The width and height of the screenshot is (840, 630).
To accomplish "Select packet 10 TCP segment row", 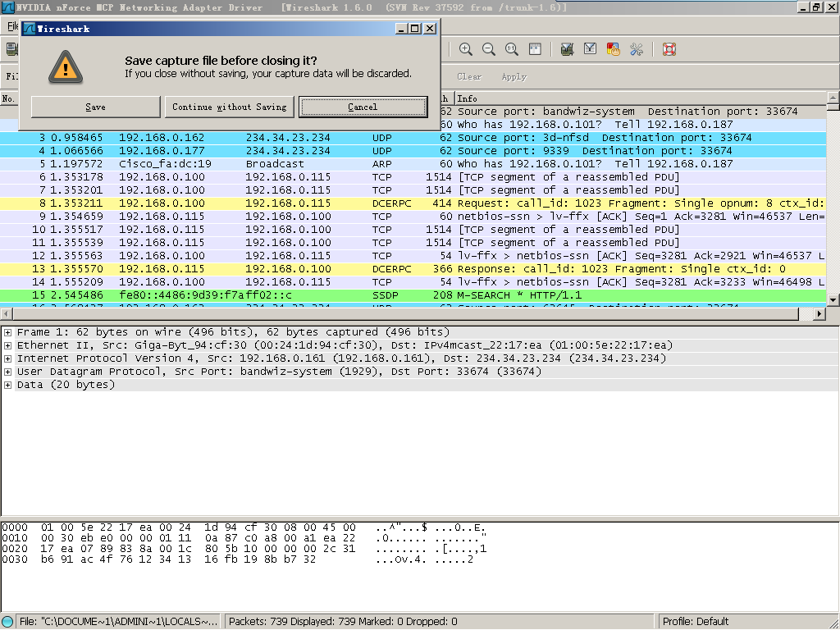I will 413,230.
